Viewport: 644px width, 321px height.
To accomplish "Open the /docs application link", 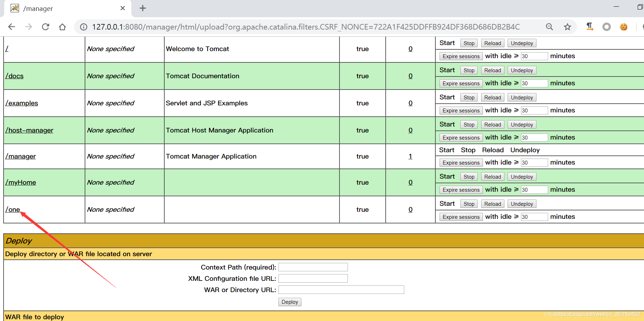I will (14, 76).
